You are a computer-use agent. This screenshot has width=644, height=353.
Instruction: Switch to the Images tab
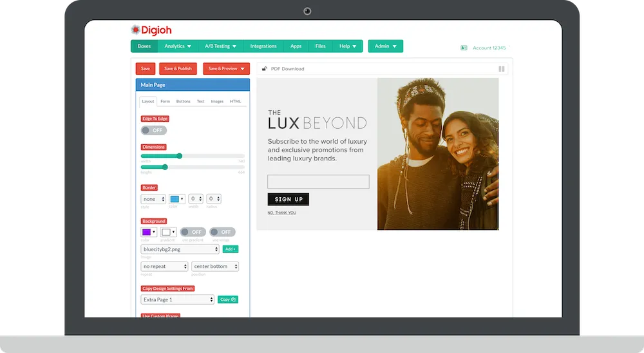[x=217, y=102]
